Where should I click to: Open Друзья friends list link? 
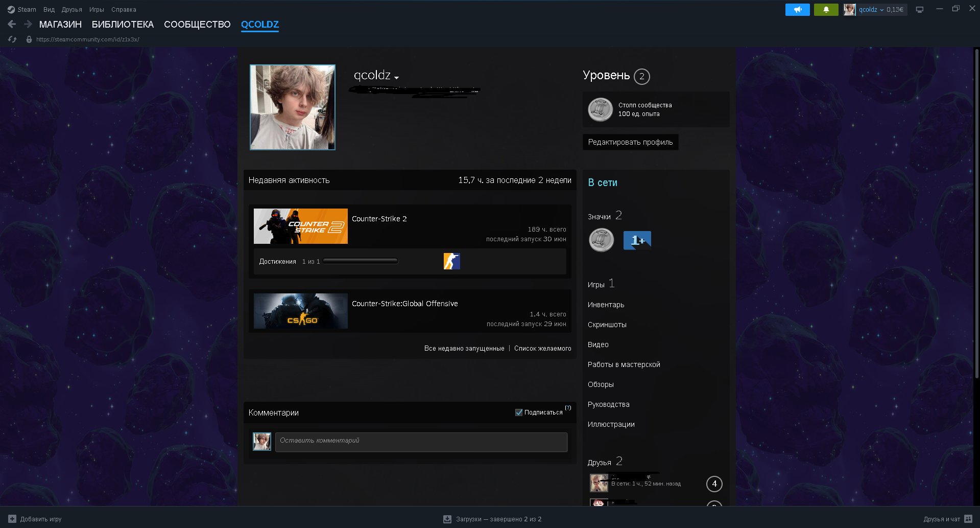click(600, 463)
